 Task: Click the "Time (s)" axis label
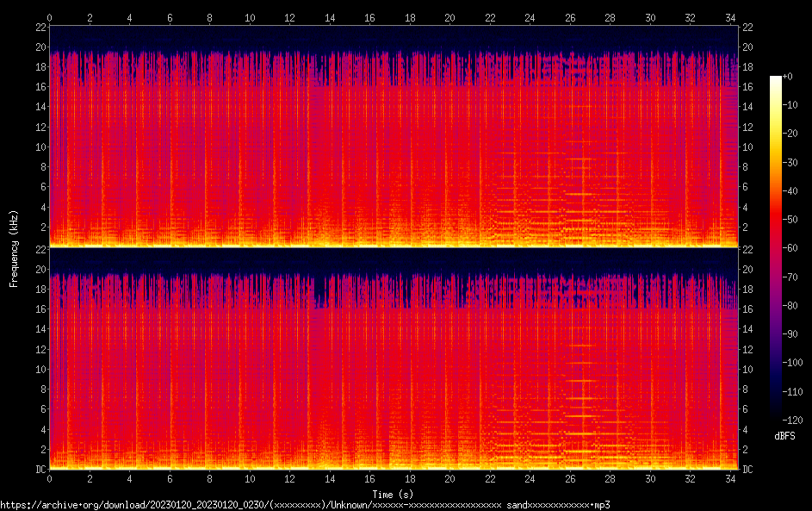pyautogui.click(x=393, y=494)
